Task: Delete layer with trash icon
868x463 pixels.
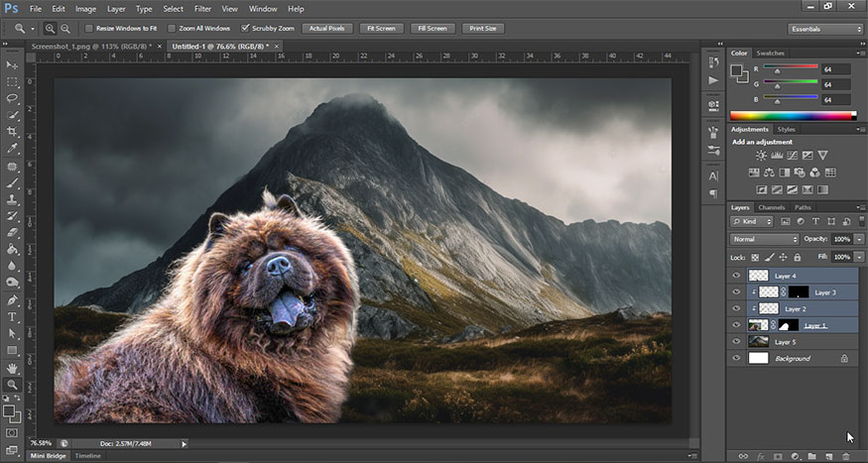Action: 846,456
